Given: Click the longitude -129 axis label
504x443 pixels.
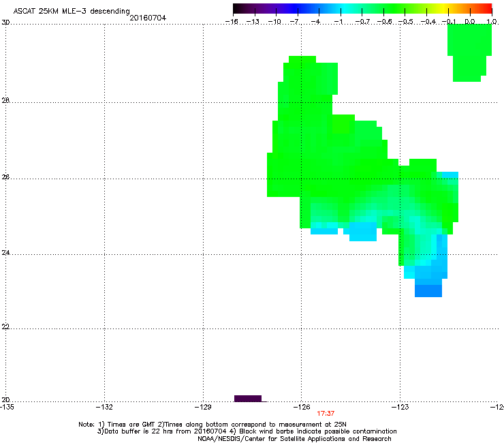Looking at the screenshot, I should coord(203,407).
